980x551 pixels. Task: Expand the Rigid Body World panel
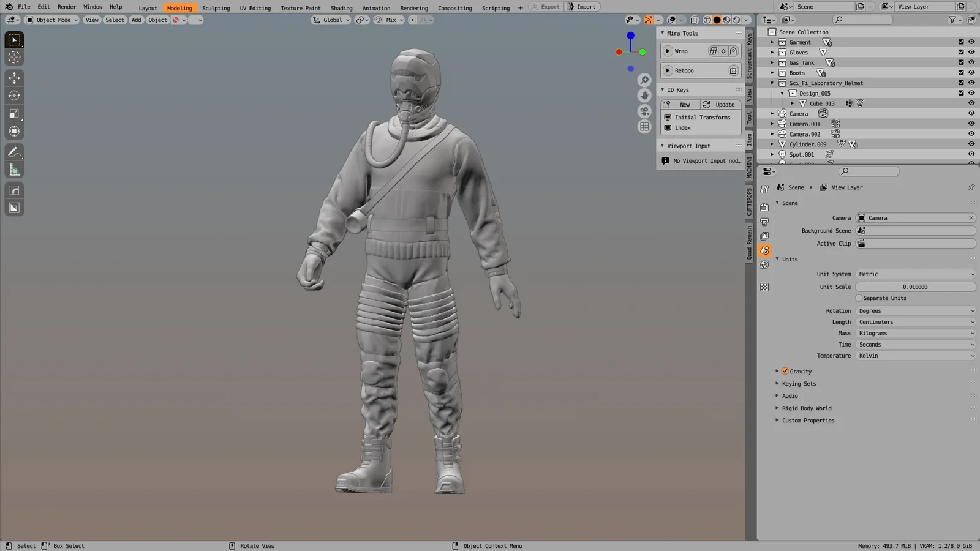tap(806, 408)
